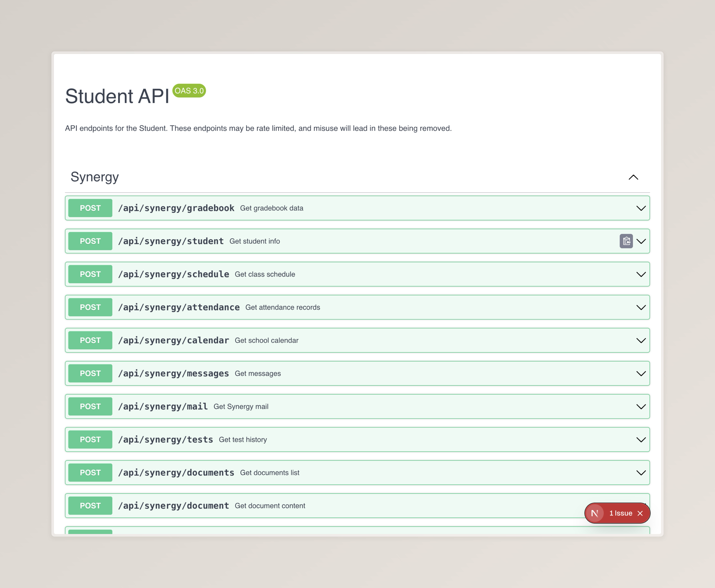The height and width of the screenshot is (588, 715).
Task: Open the /api/synergy/documents path link
Action: (176, 472)
